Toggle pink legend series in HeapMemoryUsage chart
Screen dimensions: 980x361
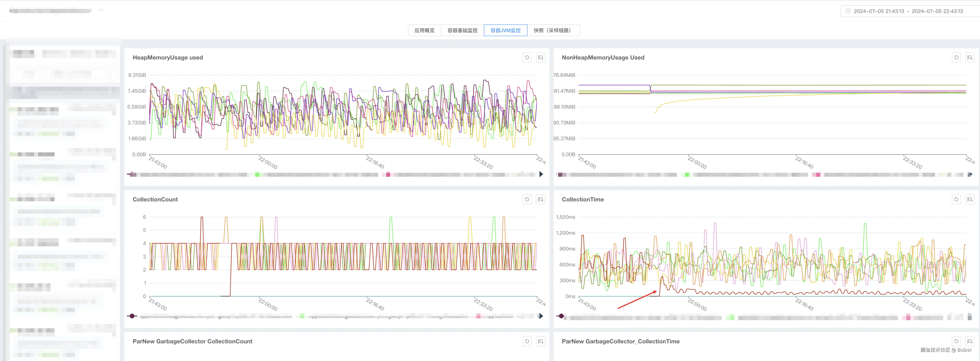pyautogui.click(x=388, y=175)
